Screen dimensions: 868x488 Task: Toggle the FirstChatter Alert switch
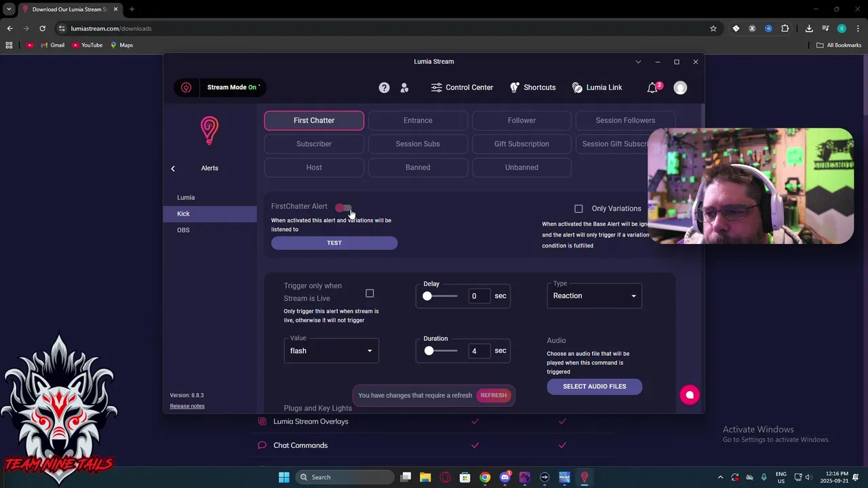click(344, 207)
